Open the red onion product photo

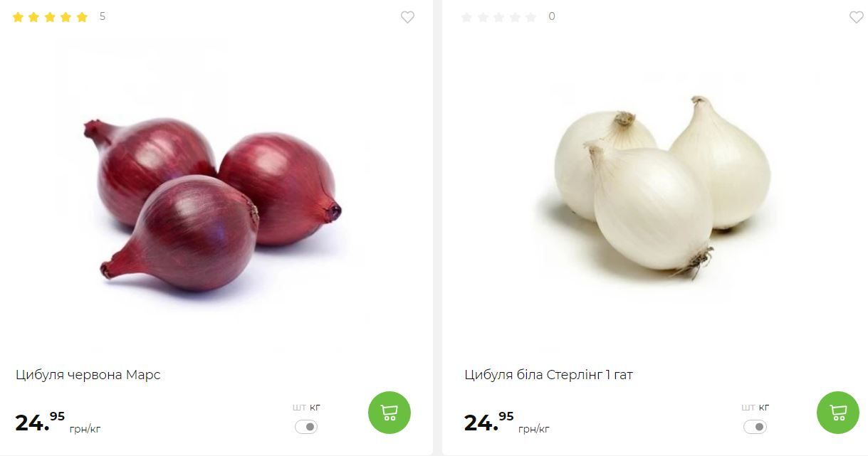click(x=214, y=203)
